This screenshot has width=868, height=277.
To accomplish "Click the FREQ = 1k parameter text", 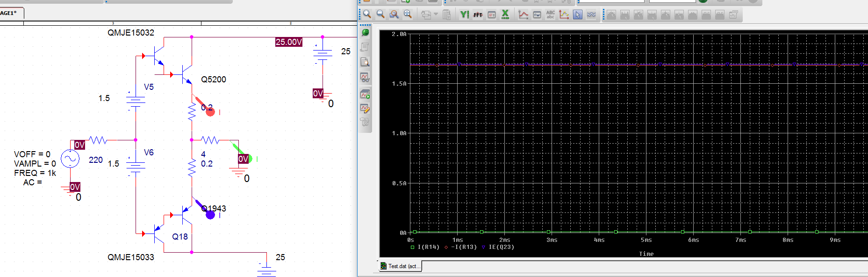I will (x=35, y=173).
